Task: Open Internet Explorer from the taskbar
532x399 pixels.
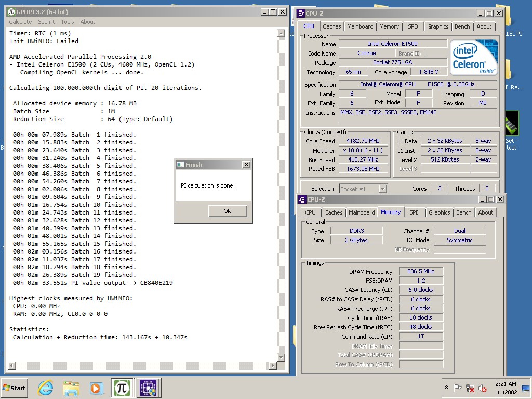Action: pyautogui.click(x=46, y=388)
